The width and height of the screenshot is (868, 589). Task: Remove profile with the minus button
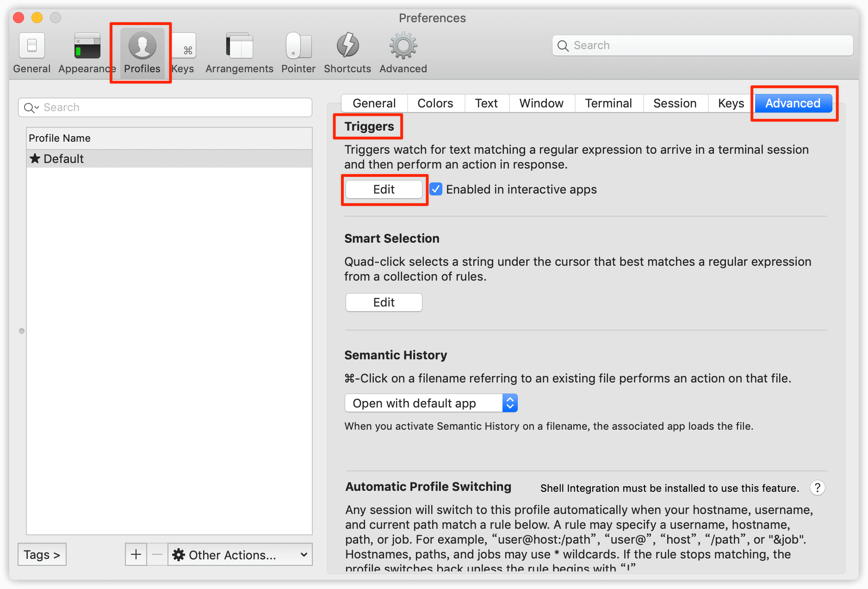point(157,554)
